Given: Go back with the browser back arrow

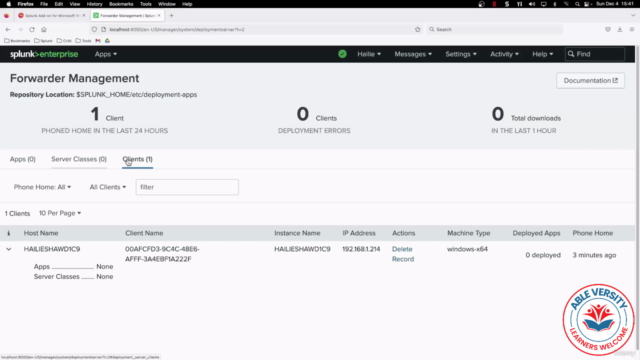Looking at the screenshot, I should (x=8, y=29).
